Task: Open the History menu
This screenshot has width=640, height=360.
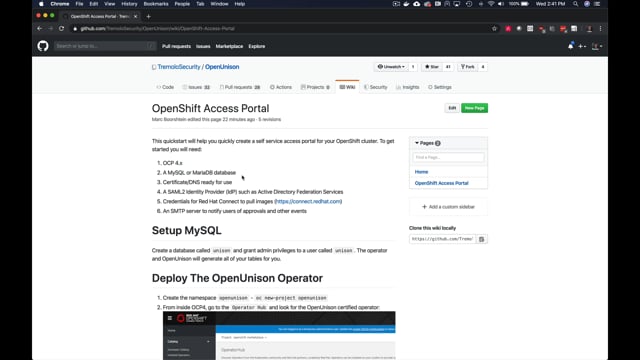Action: pyautogui.click(x=129, y=4)
